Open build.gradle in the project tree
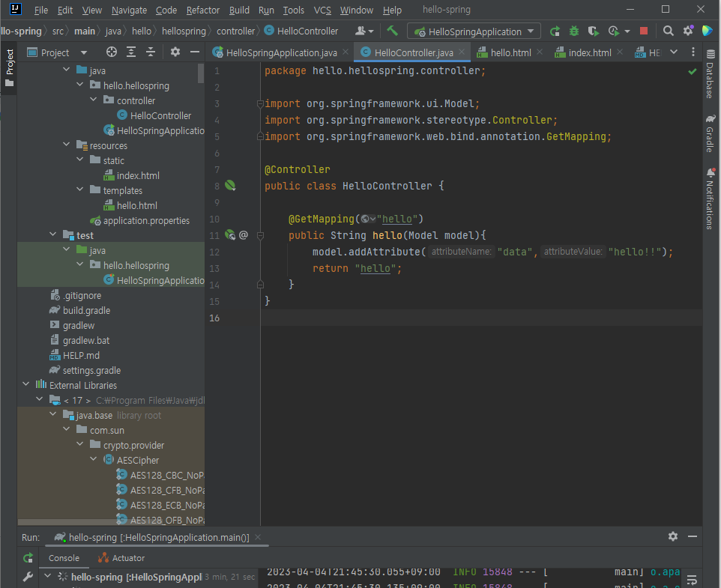Image resolution: width=721 pixels, height=588 pixels. (86, 310)
